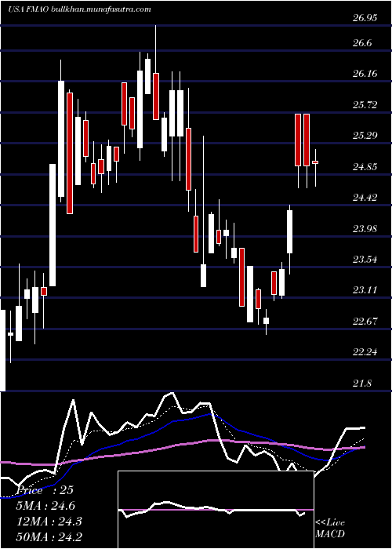This screenshot has width=392, height=549.
Task: Click the 5MA : 24.6 readout
Action: pos(45,506)
